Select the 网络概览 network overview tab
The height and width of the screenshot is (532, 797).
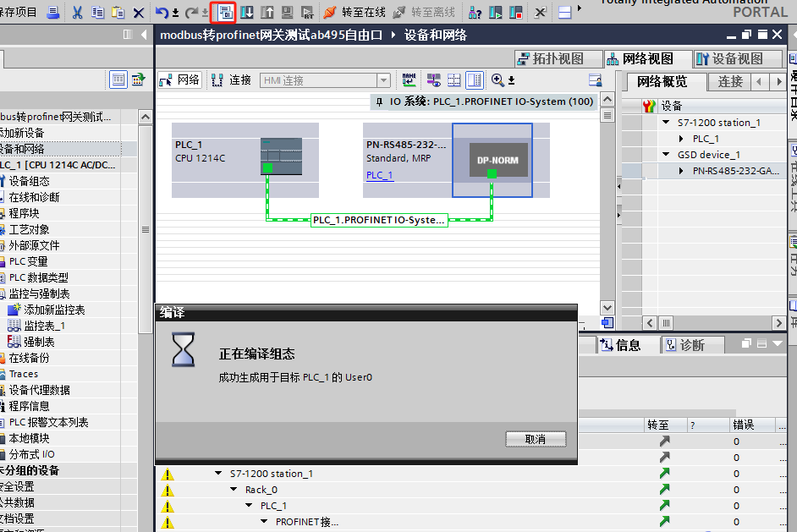click(662, 81)
